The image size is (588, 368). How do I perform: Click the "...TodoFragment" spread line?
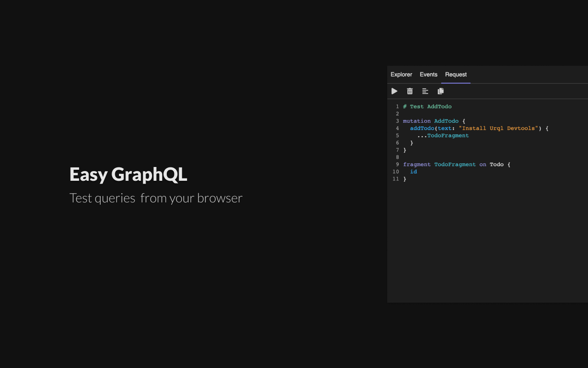(443, 136)
